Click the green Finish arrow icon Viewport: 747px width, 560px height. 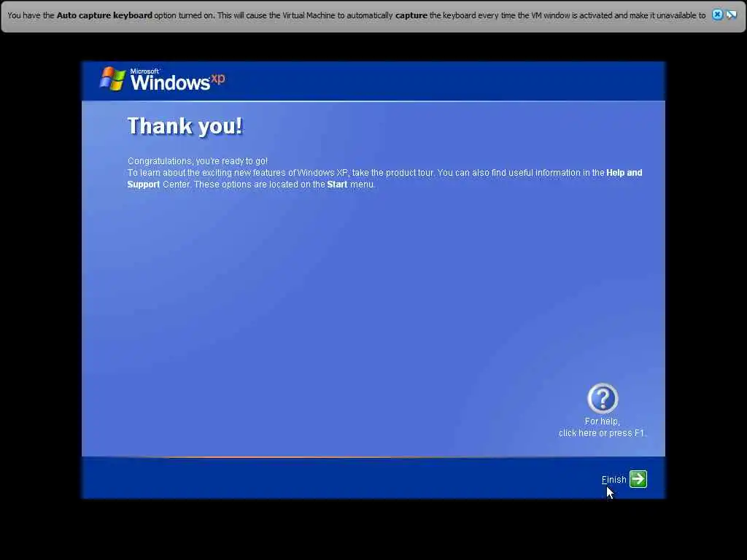point(638,479)
